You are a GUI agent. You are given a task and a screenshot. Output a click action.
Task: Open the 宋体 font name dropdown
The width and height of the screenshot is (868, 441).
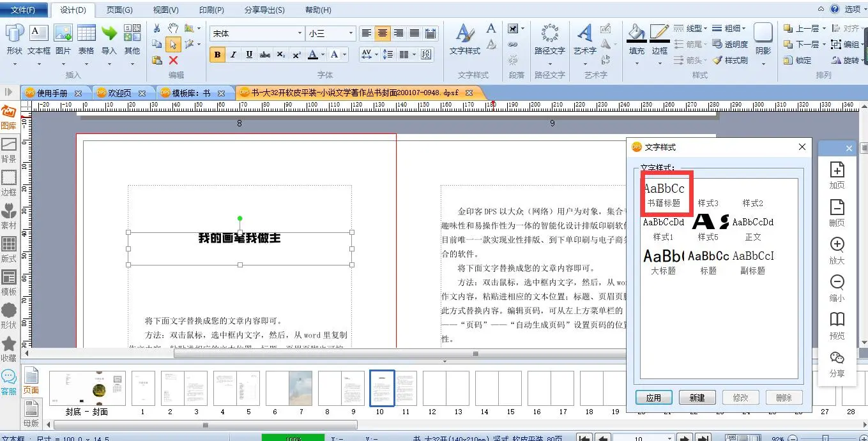tap(300, 33)
